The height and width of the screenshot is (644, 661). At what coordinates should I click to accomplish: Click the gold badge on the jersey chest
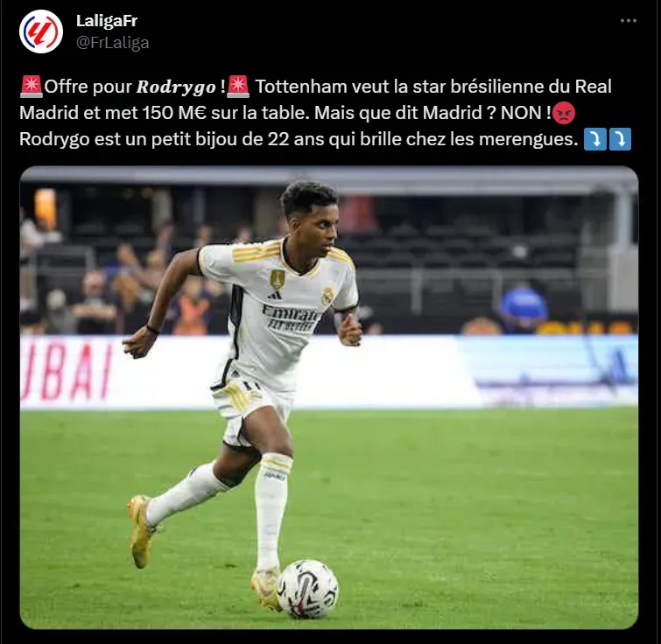[x=278, y=279]
